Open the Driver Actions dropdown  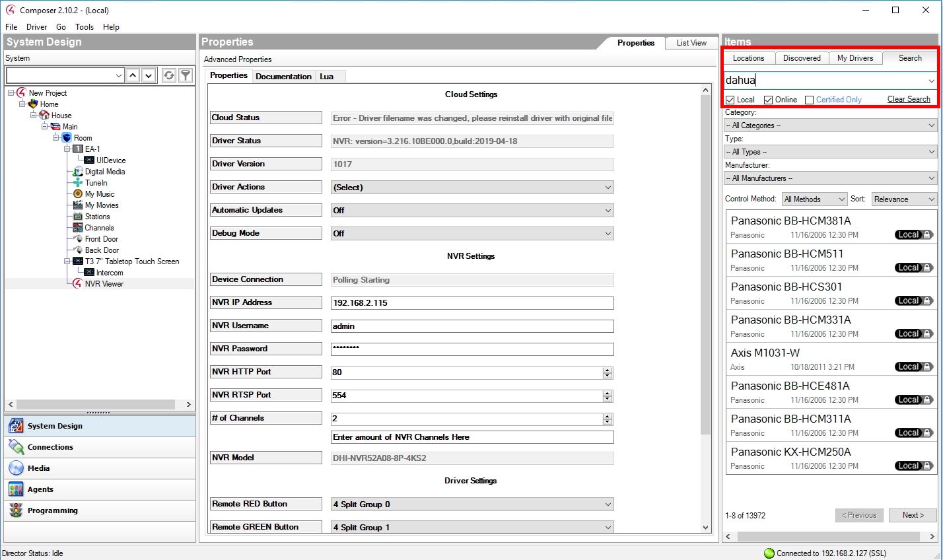(473, 188)
